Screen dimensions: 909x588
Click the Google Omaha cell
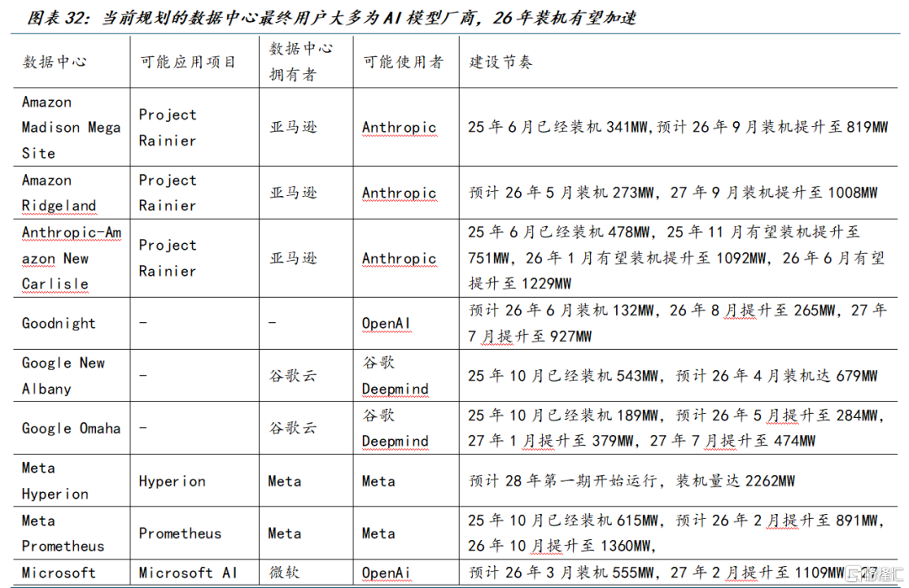71,428
